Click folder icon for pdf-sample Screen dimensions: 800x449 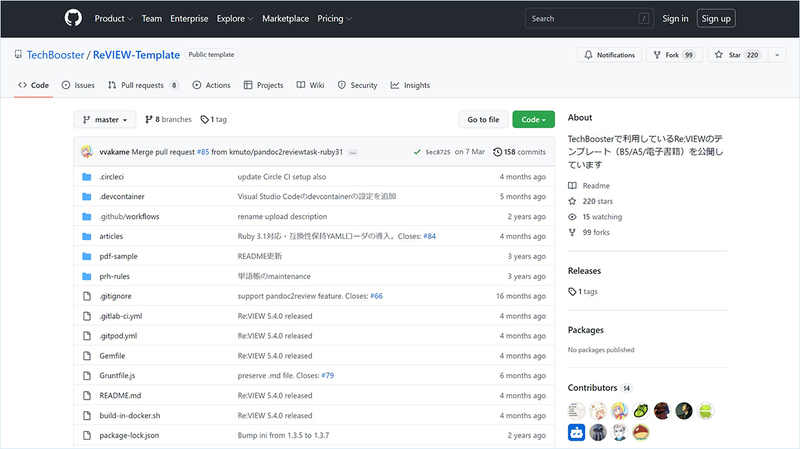pos(87,256)
